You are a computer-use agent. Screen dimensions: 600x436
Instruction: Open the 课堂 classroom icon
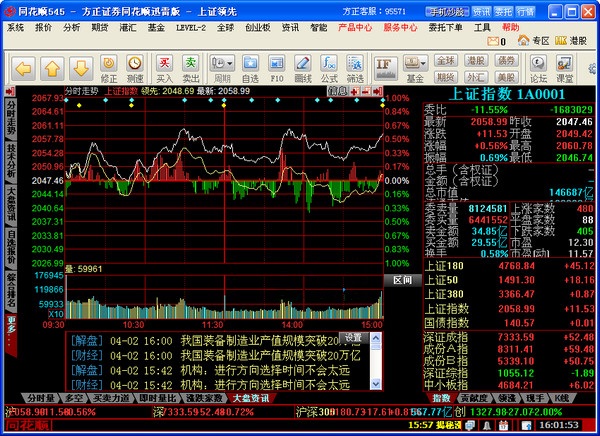(x=564, y=68)
